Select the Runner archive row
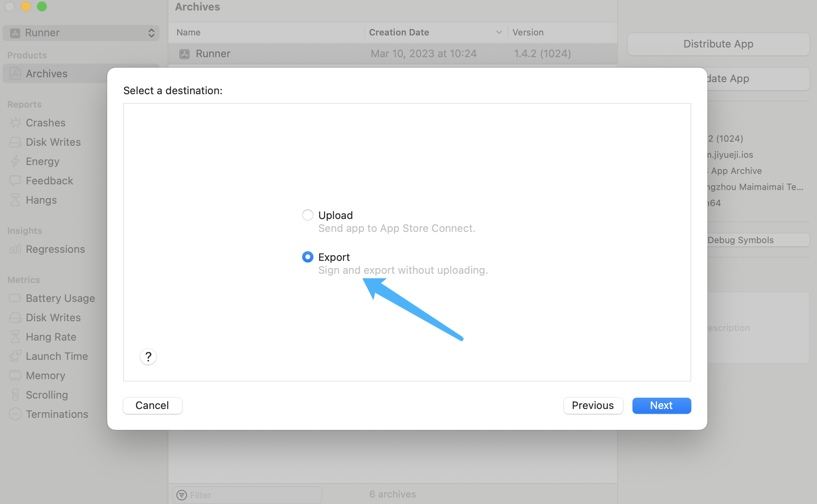This screenshot has width=817, height=504. pos(393,54)
